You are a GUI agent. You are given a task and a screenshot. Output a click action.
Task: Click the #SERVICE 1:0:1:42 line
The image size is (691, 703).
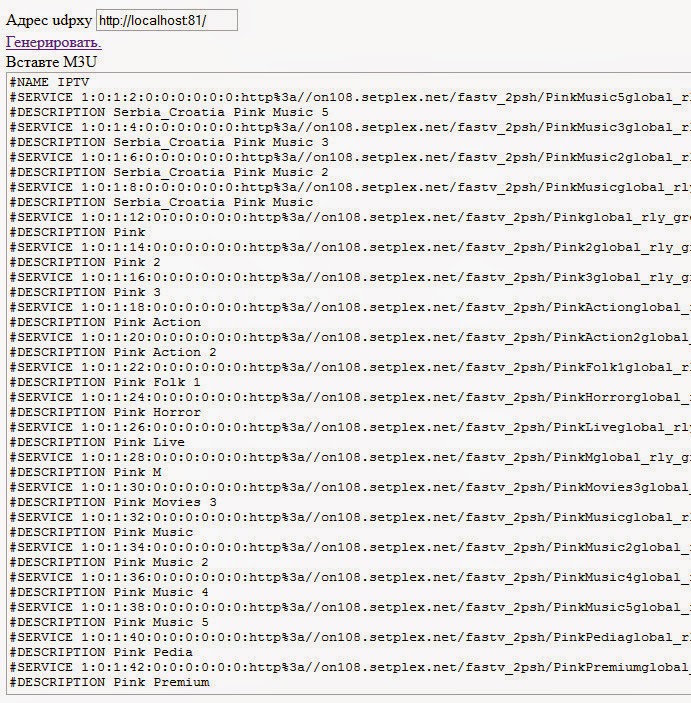coord(350,668)
